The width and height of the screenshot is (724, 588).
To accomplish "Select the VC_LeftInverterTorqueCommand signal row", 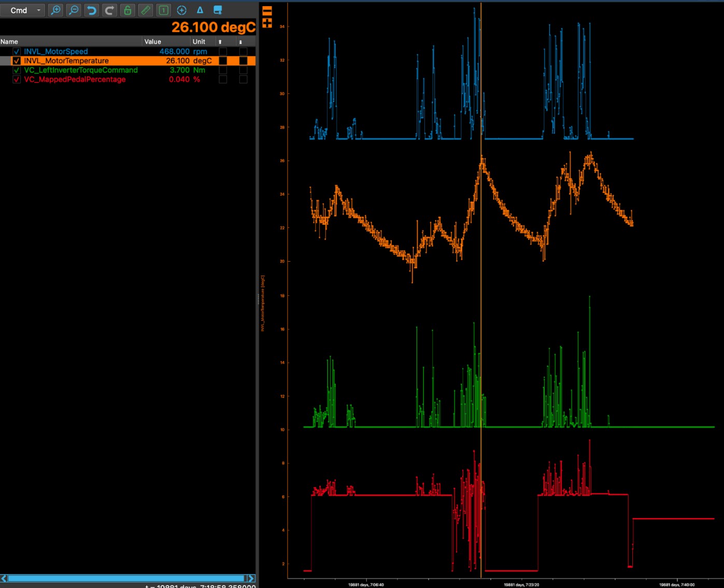I will (x=127, y=70).
